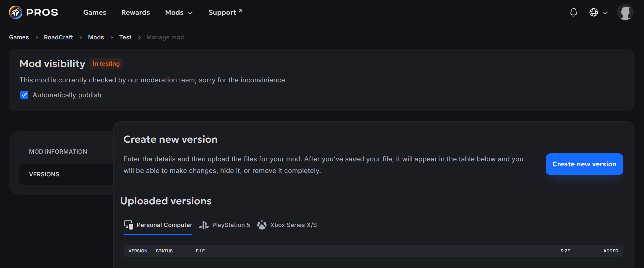The image size is (644, 268).
Task: Click the Xbox logo icon
Action: click(x=262, y=225)
